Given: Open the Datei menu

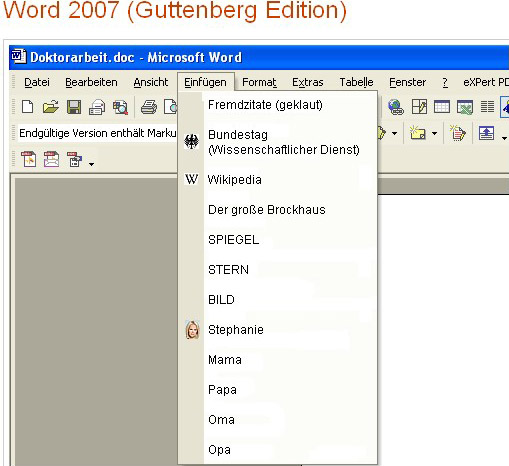Looking at the screenshot, I should (37, 82).
